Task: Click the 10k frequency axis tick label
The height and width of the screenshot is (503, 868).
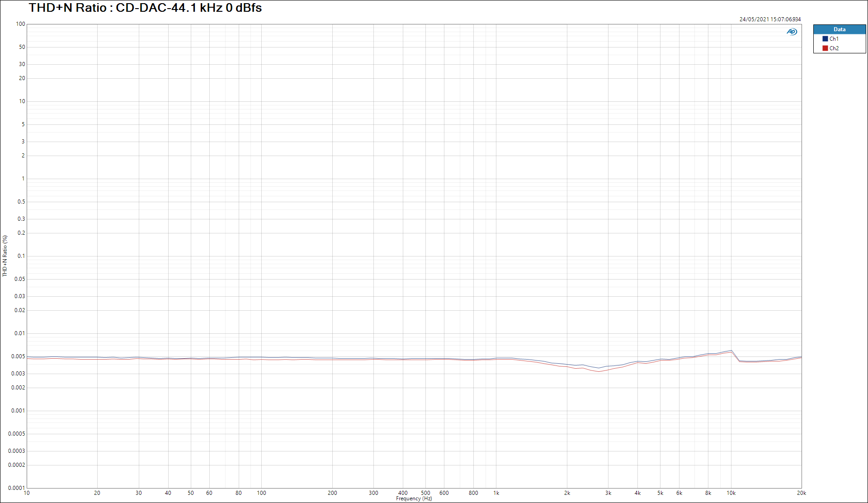Action: 731,493
